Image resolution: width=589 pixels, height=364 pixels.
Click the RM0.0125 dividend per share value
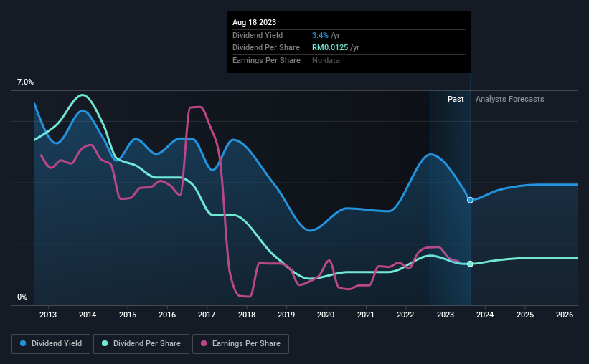pos(330,48)
